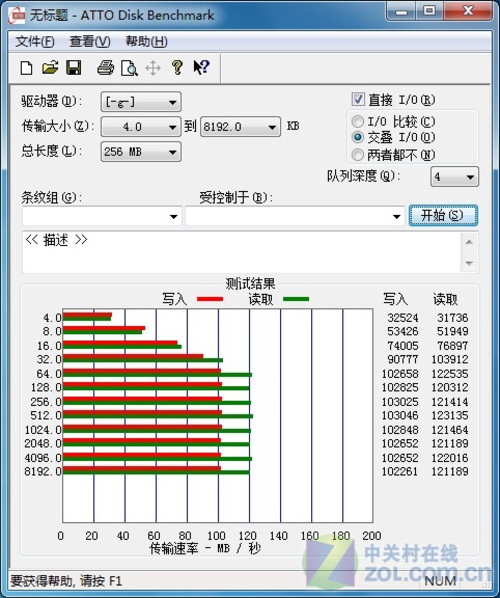The height and width of the screenshot is (598, 500).
Task: Print results using the printer icon
Action: pos(106,68)
